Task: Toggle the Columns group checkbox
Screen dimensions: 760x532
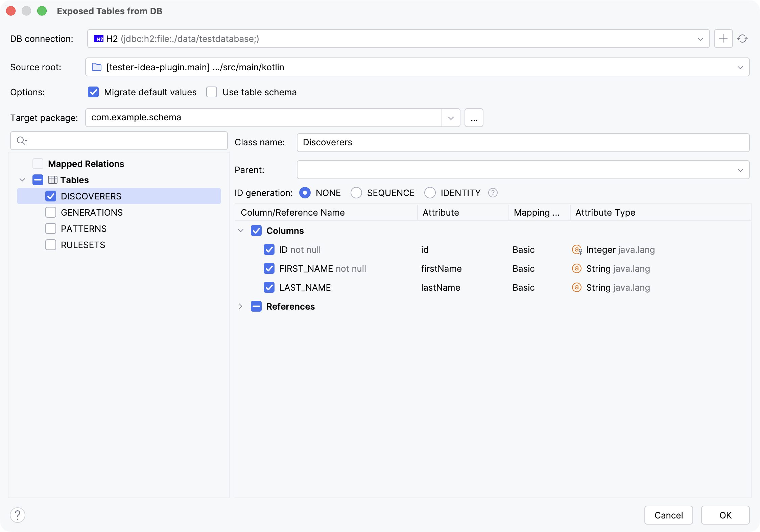Action: click(x=256, y=231)
